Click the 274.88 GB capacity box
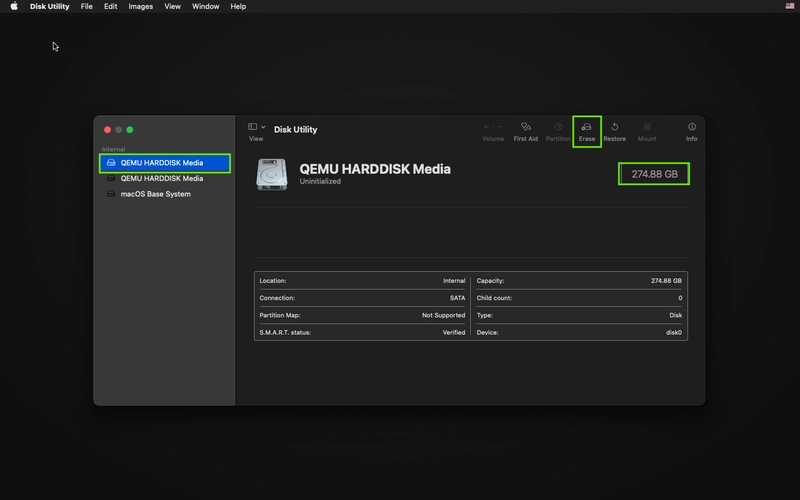This screenshot has width=800, height=500. point(655,174)
